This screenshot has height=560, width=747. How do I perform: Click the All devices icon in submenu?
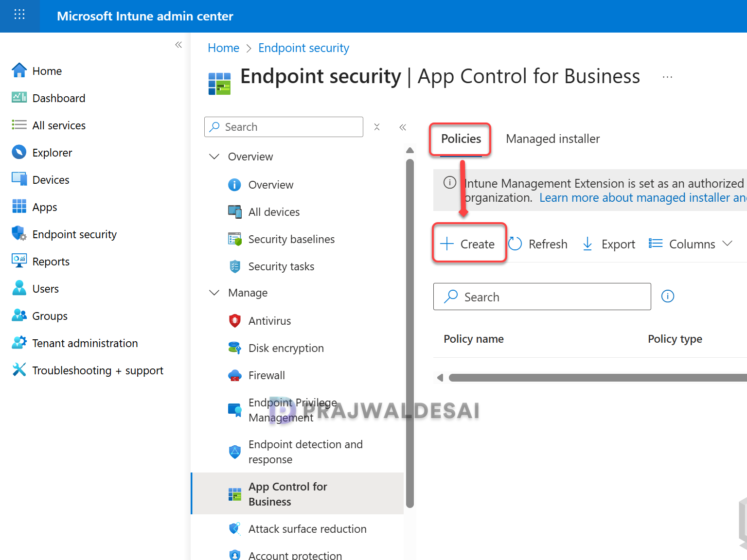pyautogui.click(x=234, y=212)
